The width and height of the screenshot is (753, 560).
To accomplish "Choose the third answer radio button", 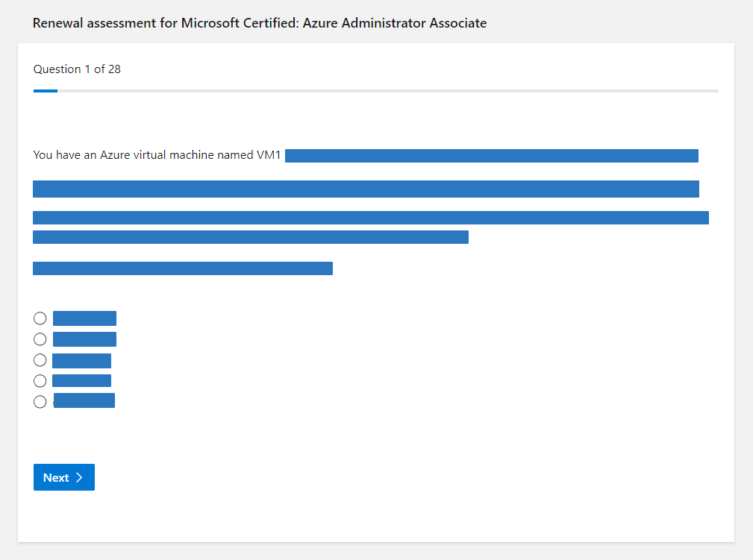I will tap(40, 360).
